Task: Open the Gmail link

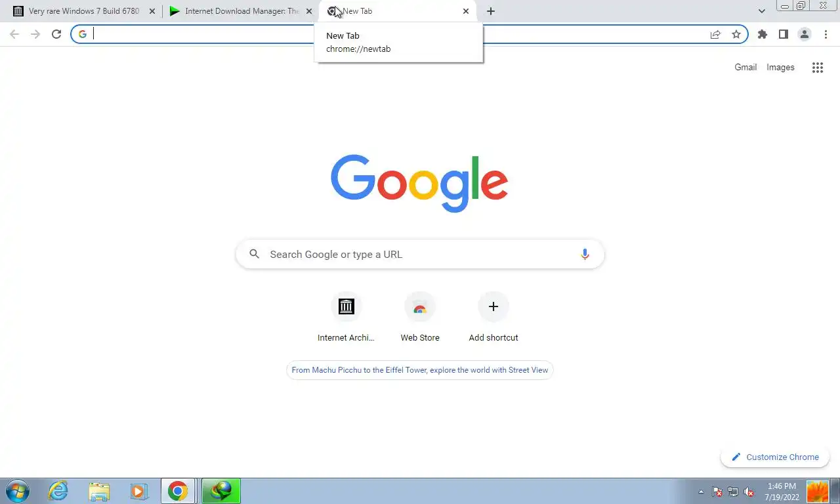Action: tap(745, 67)
